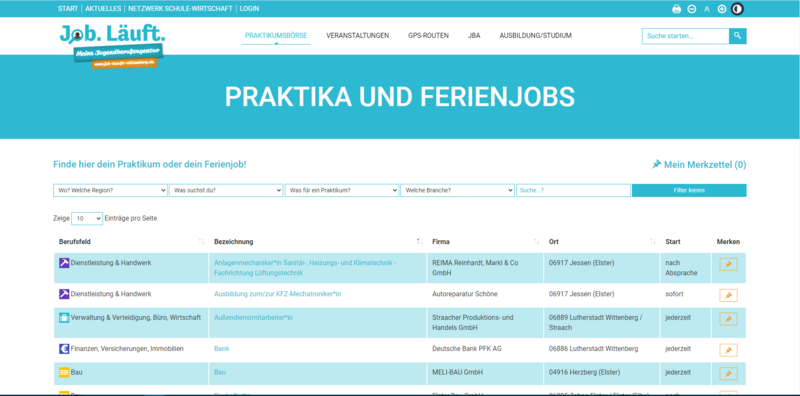
Task: Click 'MELI-BAU GmbH' cell
Action: coord(485,373)
